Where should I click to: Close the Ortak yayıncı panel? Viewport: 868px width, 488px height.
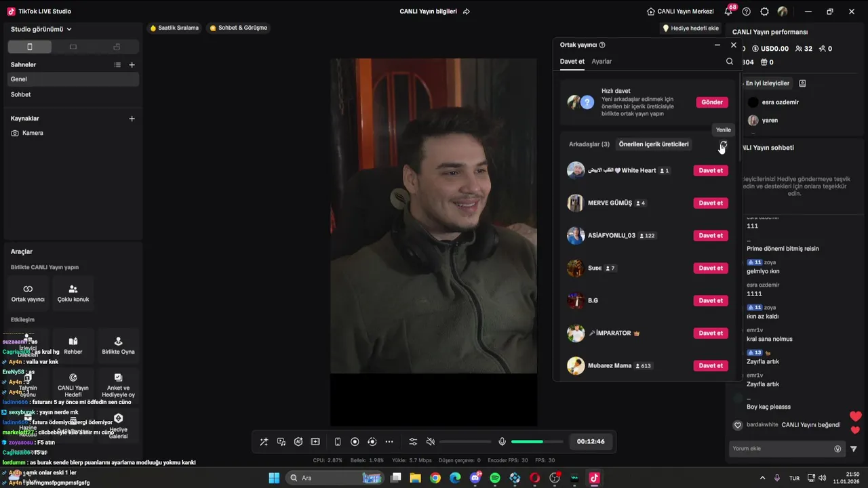[x=733, y=45]
